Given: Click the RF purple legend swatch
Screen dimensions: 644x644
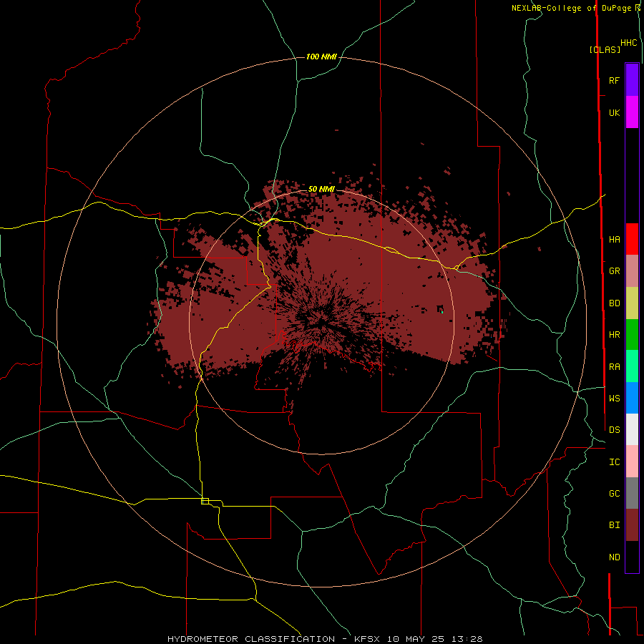Looking at the screenshot, I should pos(632,80).
